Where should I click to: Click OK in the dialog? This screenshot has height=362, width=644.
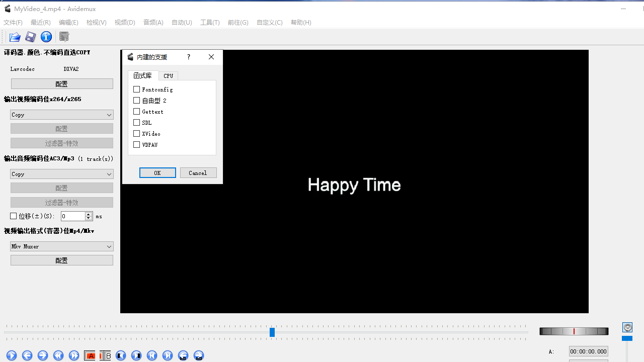coord(157,173)
